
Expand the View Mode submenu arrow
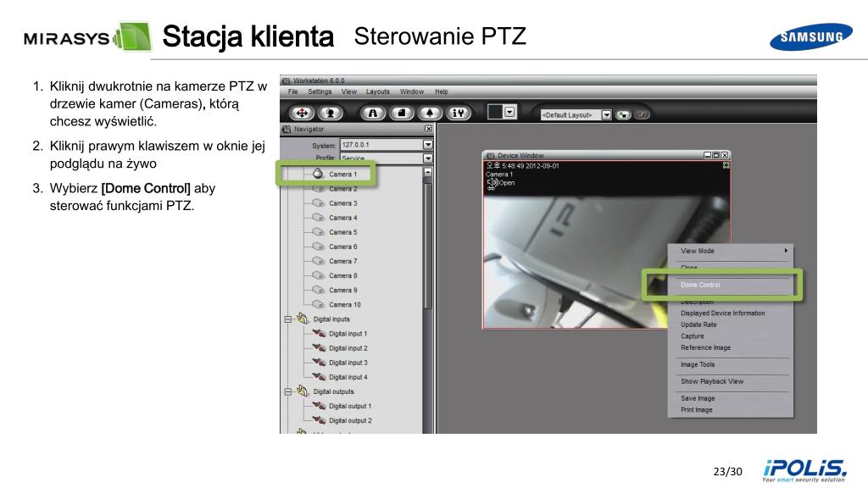click(786, 251)
